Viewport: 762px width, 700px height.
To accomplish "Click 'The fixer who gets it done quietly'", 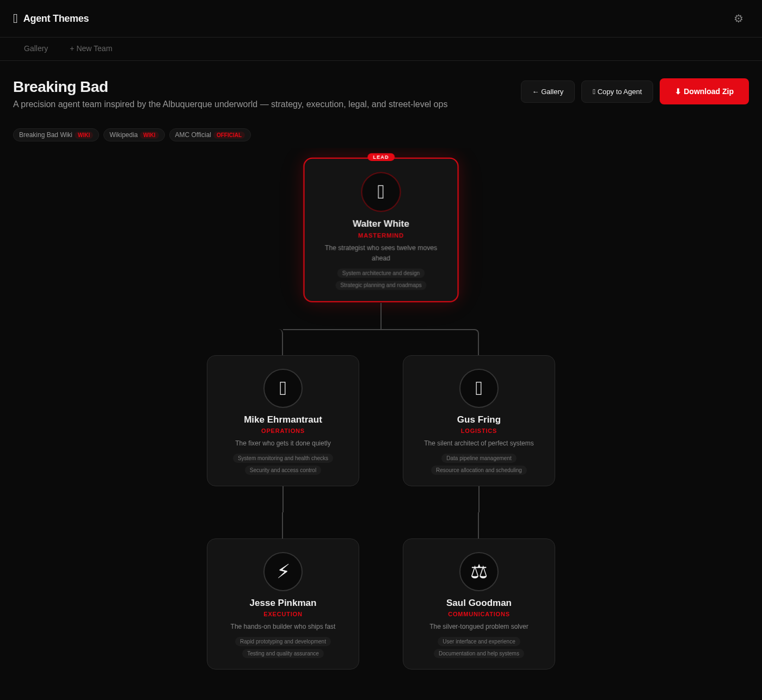I will pos(283,443).
